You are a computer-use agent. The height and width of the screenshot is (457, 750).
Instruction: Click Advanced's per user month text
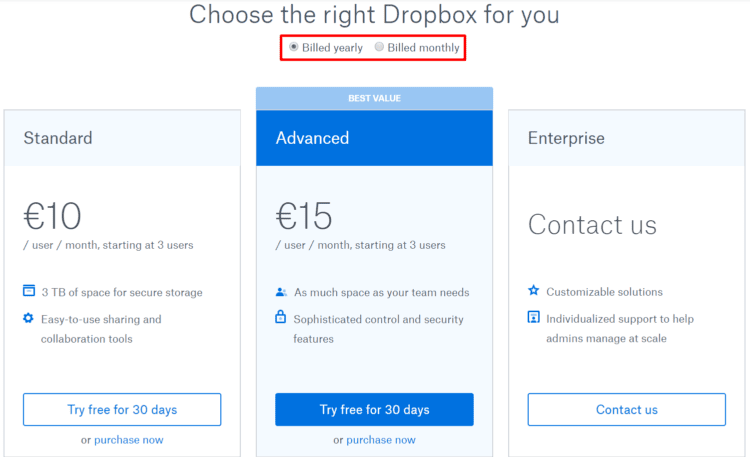[x=360, y=245]
